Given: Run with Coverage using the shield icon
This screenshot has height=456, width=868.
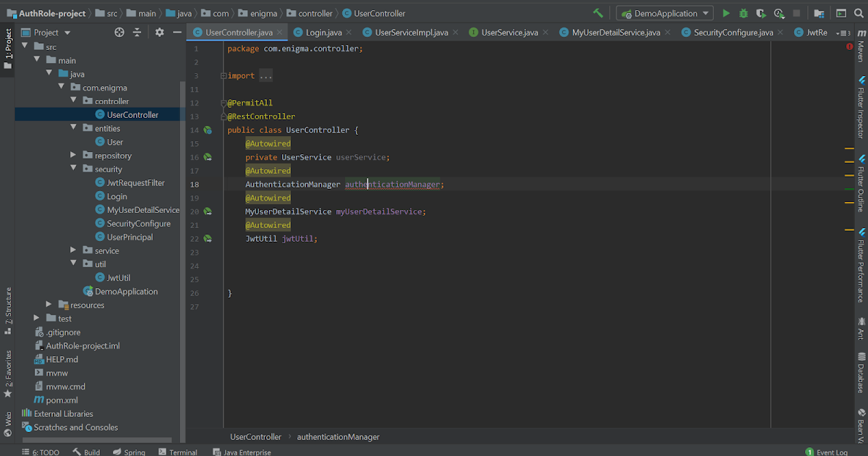Looking at the screenshot, I should (759, 12).
